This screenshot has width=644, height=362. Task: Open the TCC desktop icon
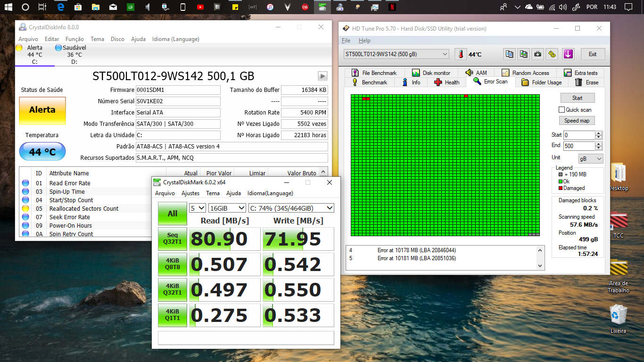pos(618,225)
